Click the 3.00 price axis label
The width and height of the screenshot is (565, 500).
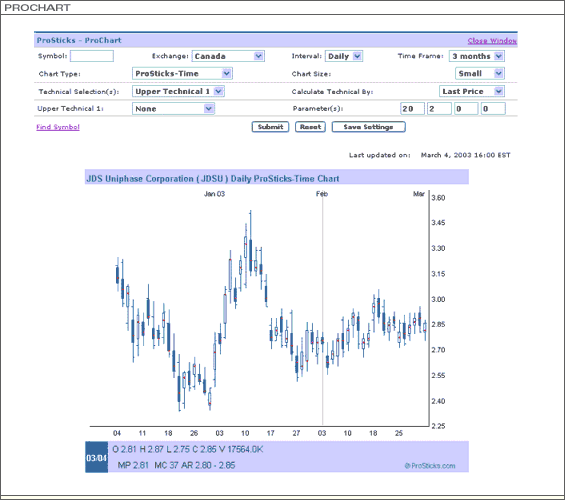pyautogui.click(x=438, y=299)
